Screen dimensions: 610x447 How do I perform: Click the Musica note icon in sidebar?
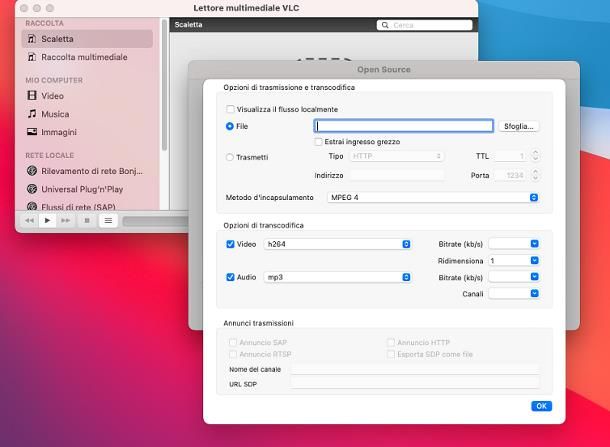[x=32, y=114]
